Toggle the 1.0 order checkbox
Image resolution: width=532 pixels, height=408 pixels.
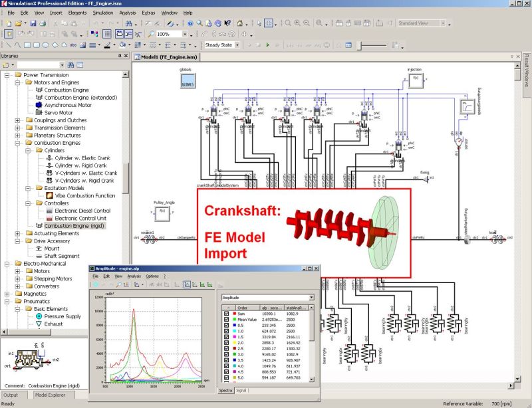click(x=226, y=331)
